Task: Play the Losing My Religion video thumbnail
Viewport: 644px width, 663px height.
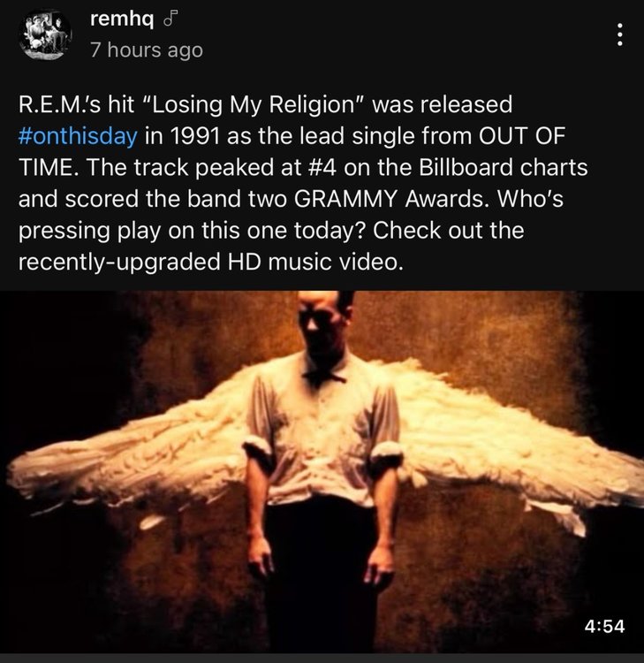Action: tap(322, 471)
